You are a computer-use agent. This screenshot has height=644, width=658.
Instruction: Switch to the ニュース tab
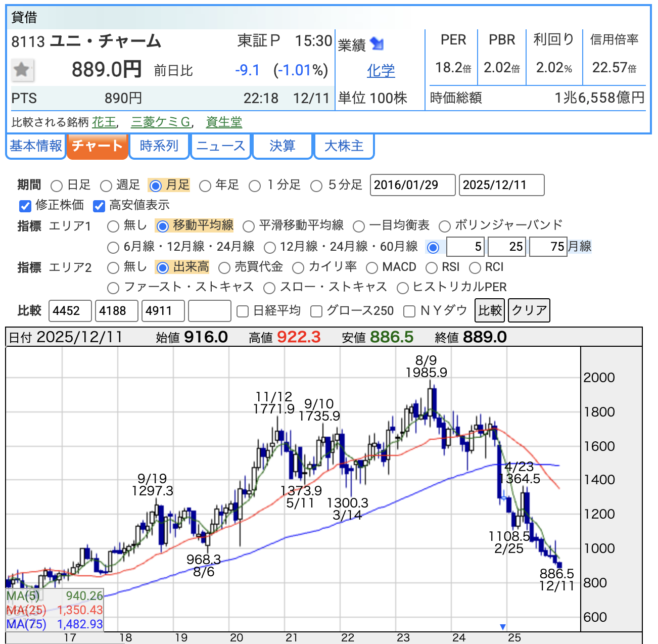click(220, 146)
